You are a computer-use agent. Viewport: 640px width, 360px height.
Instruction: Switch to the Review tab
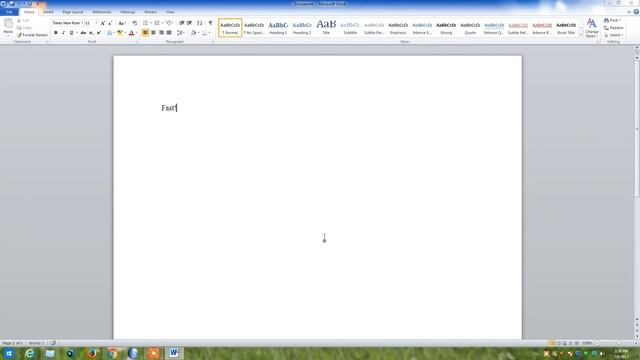pyautogui.click(x=150, y=12)
